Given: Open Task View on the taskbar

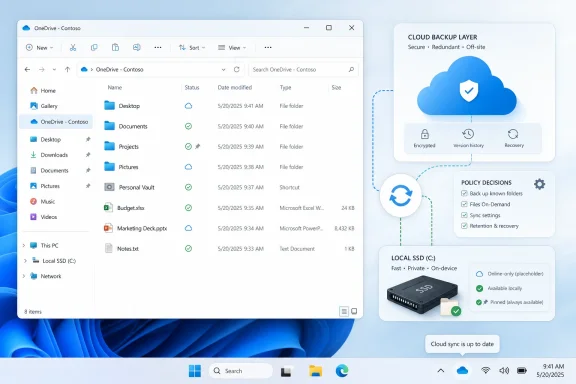Looking at the screenshot, I should point(286,372).
